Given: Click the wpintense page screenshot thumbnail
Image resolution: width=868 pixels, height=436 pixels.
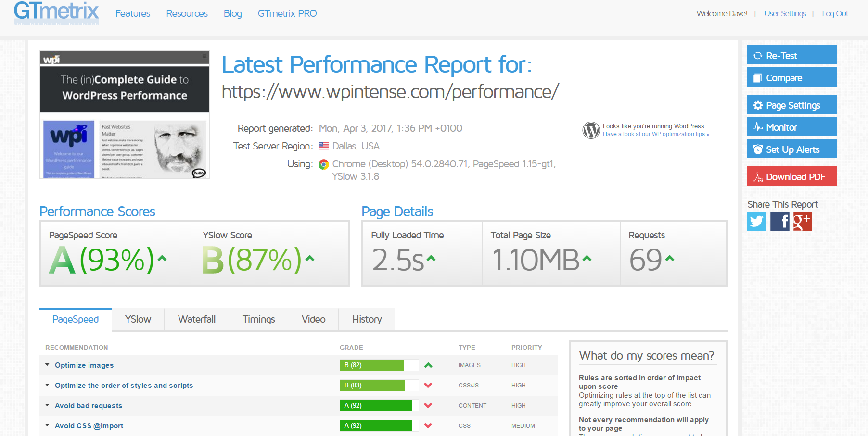Looking at the screenshot, I should tap(125, 115).
